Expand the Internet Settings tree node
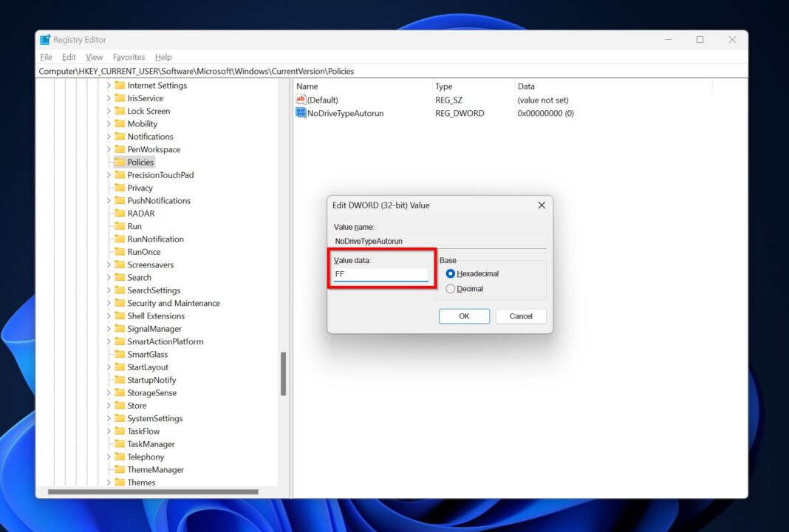Viewport: 789px width, 532px height. [x=109, y=86]
